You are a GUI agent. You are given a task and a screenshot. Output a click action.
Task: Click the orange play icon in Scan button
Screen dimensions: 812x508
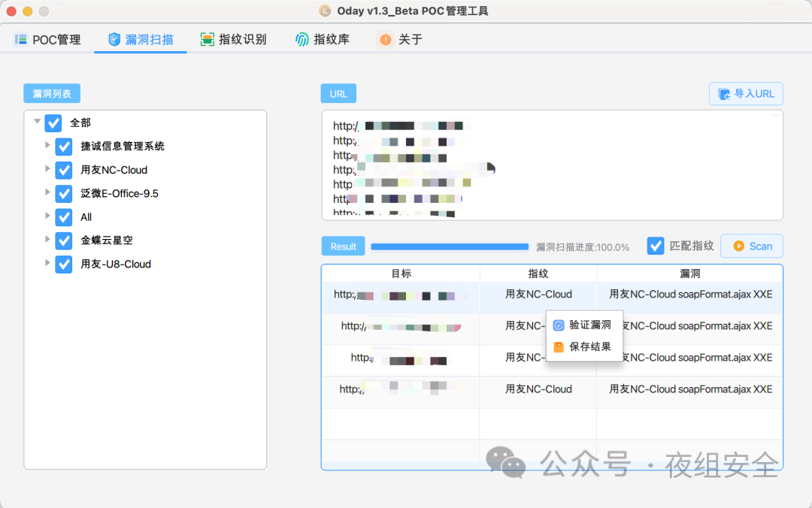[739, 246]
